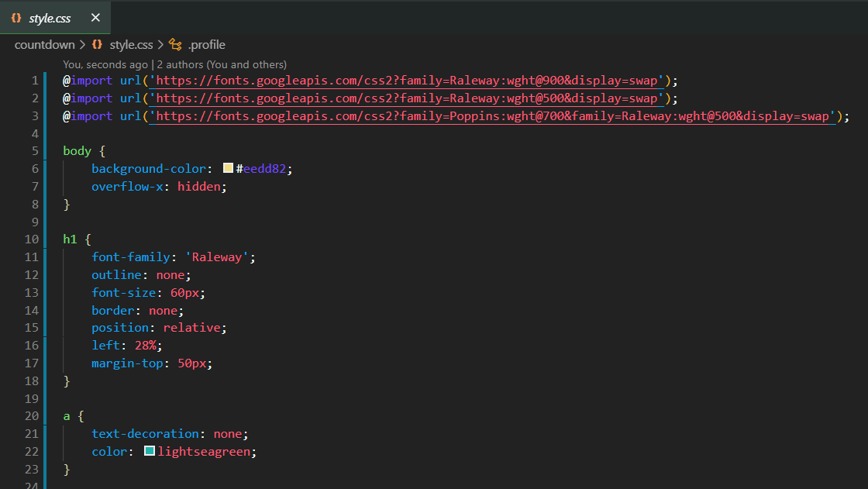Open the Poppins wght@700 font URL
Viewport: 868px width, 489px height.
click(x=492, y=116)
